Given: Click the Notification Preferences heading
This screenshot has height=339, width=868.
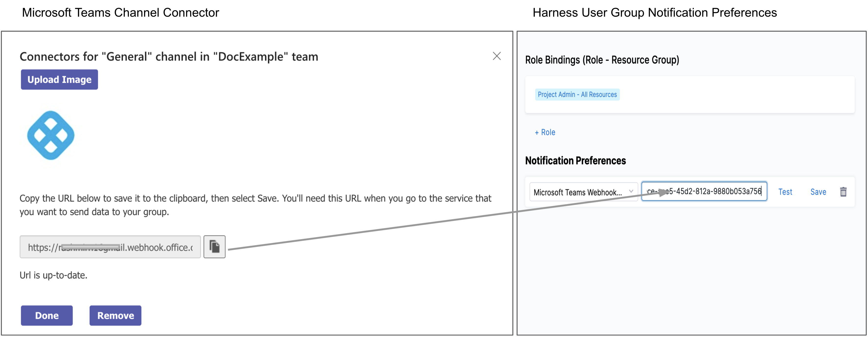Looking at the screenshot, I should [x=575, y=160].
